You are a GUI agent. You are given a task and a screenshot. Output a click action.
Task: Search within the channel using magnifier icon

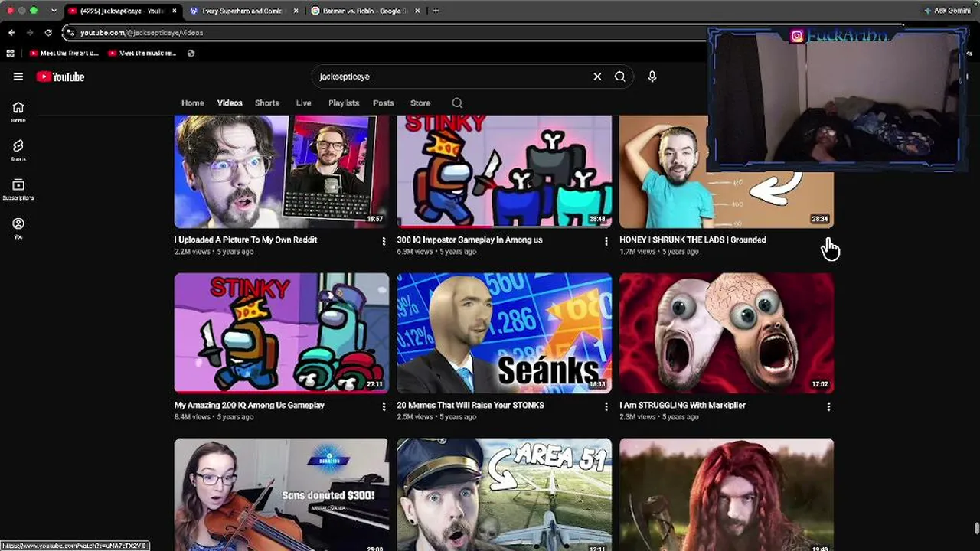click(457, 103)
